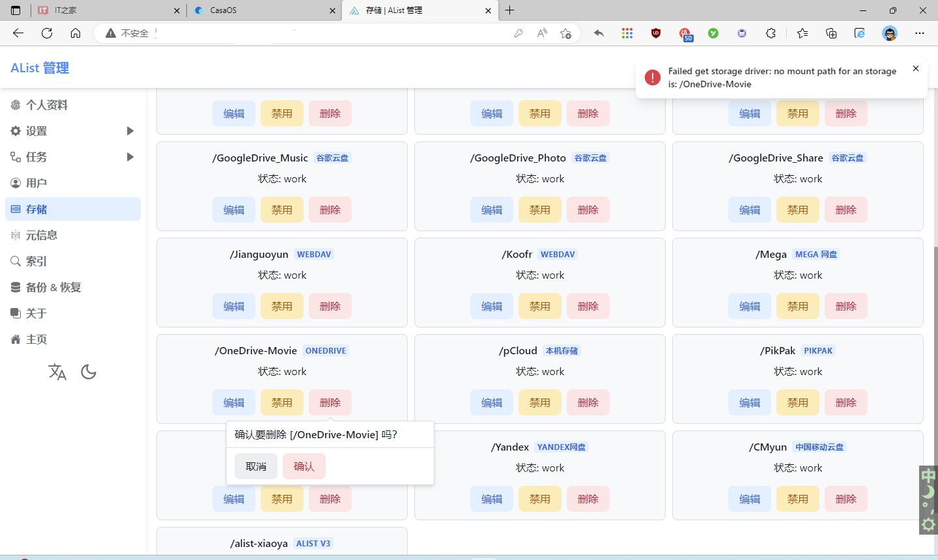Disable the /Mega storage
The width and height of the screenshot is (938, 560).
point(797,305)
